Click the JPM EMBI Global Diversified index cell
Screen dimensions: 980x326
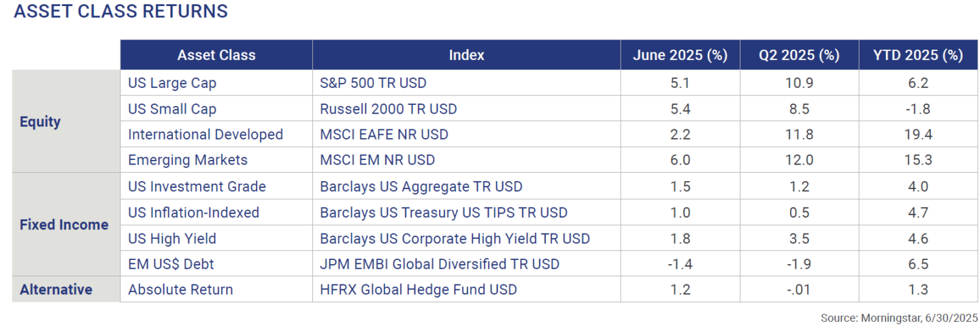[439, 264]
